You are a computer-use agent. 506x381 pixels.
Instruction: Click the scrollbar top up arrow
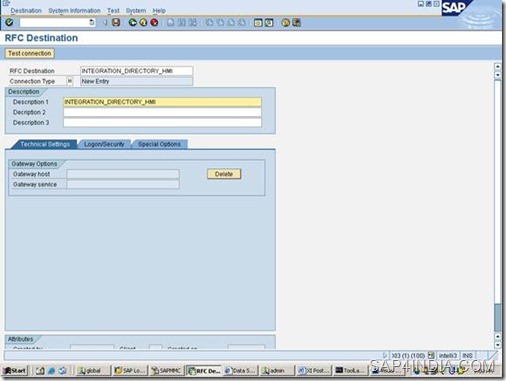497,66
